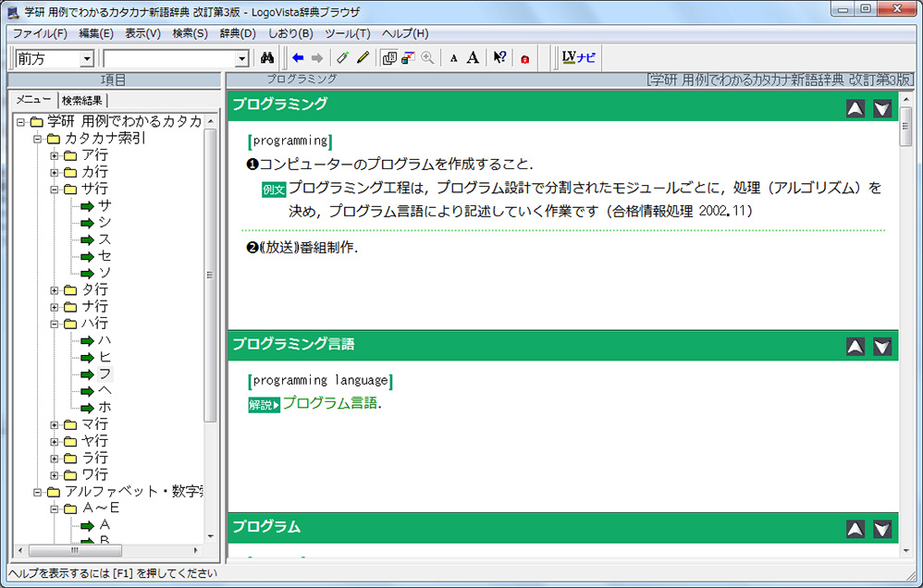923x588 pixels.
Task: Open the 編集(E) menu
Action: point(96,33)
